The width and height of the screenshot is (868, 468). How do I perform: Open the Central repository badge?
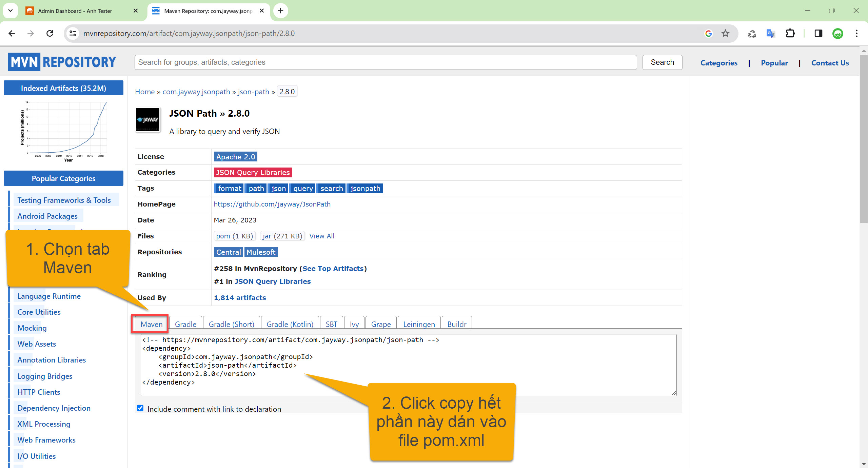(x=229, y=252)
